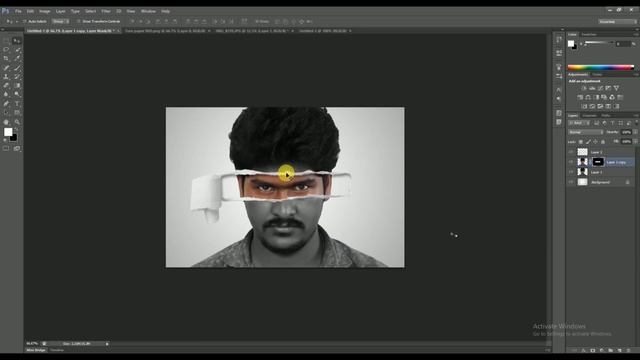The width and height of the screenshot is (640, 360).
Task: Open the Filter menu
Action: [x=106, y=11]
